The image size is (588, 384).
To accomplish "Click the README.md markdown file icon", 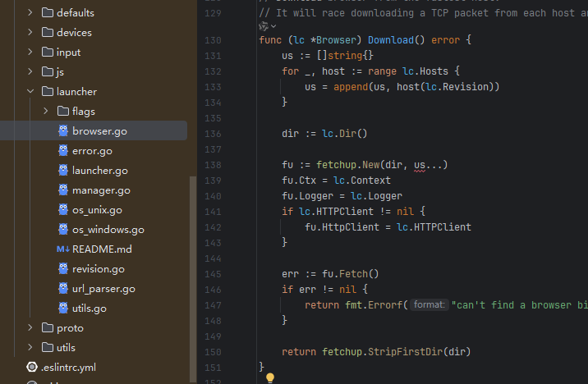I will (62, 249).
